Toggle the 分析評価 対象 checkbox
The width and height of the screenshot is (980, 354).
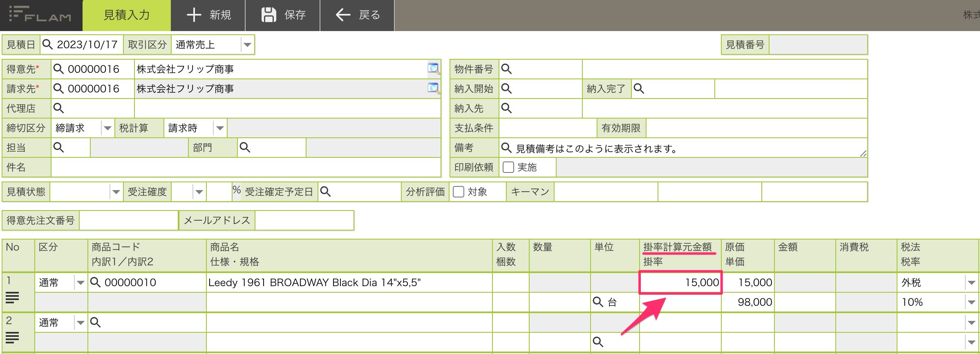coord(459,192)
